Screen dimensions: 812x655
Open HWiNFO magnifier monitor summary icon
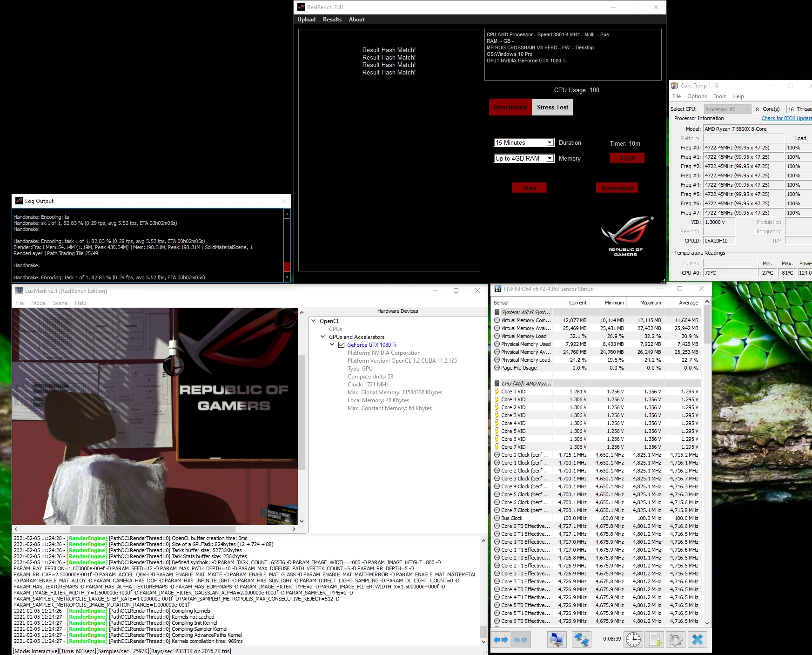click(557, 640)
